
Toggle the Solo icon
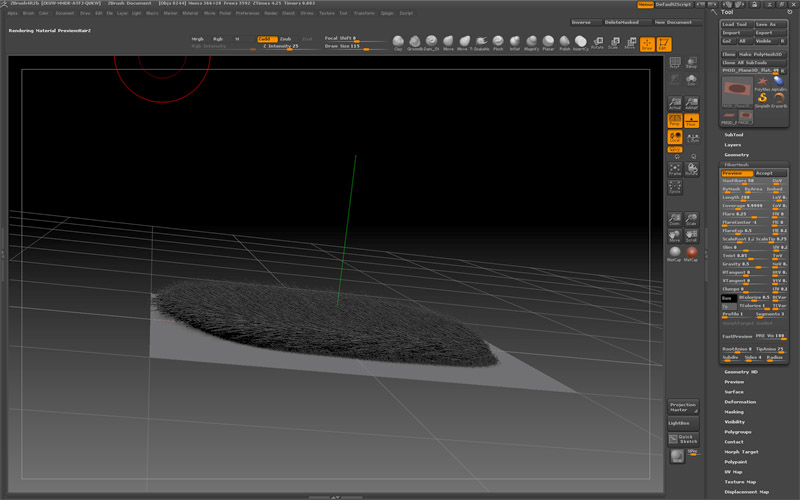coord(691,80)
